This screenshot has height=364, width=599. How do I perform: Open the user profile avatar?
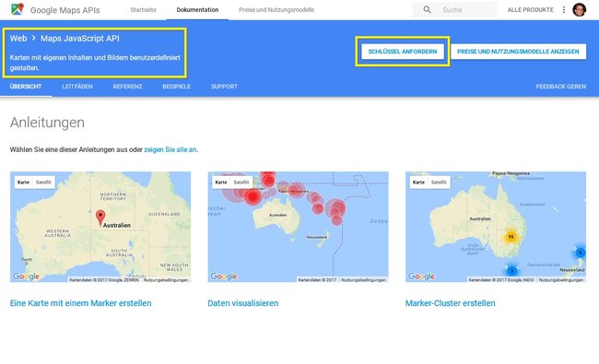point(579,9)
